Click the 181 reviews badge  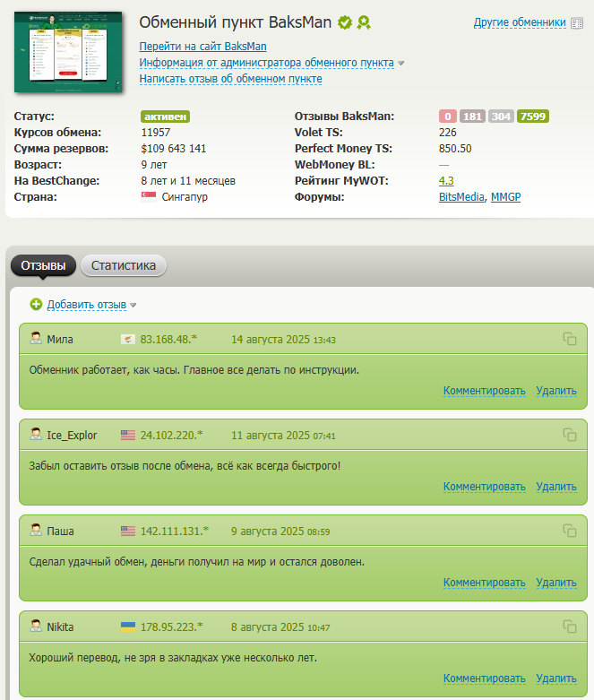[x=472, y=117]
